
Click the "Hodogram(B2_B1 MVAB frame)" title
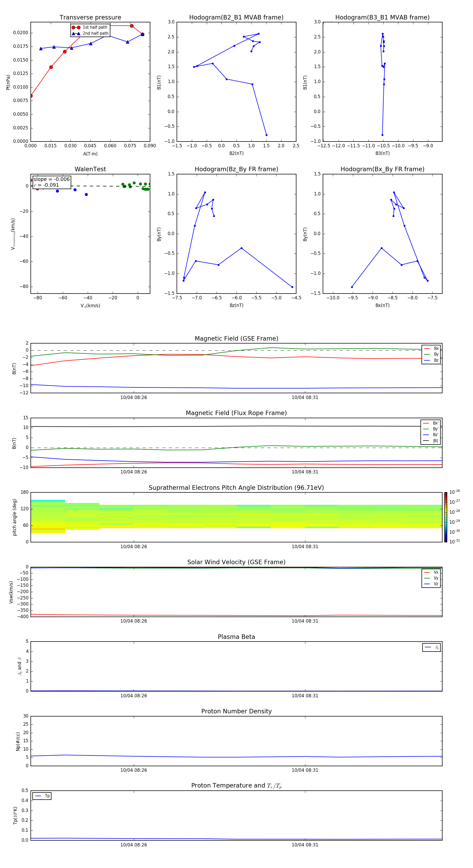pyautogui.click(x=236, y=18)
